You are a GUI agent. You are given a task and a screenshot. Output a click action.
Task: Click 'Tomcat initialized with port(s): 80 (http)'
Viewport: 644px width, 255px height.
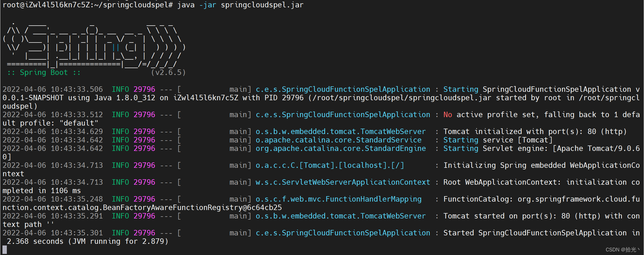[x=535, y=132]
